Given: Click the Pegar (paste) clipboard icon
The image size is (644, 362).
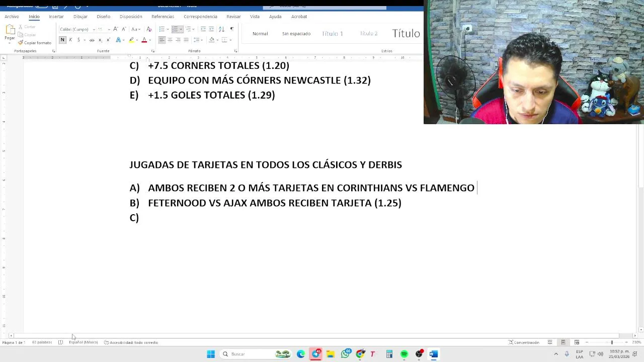Looking at the screenshot, I should coord(10,30).
